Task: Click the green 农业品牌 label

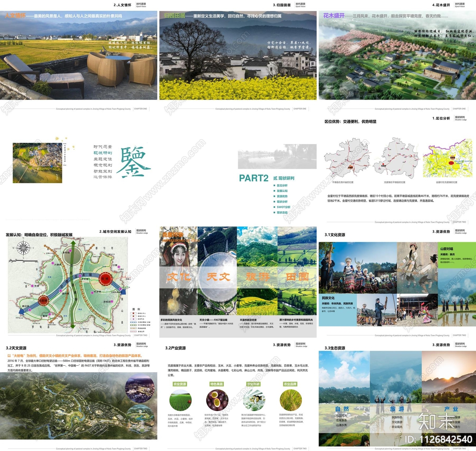Action: tap(290, 384)
